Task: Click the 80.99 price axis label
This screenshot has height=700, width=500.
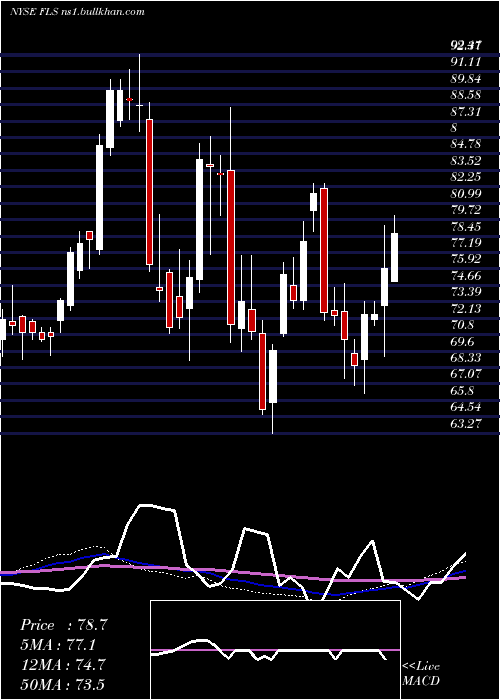Action: coord(465,194)
